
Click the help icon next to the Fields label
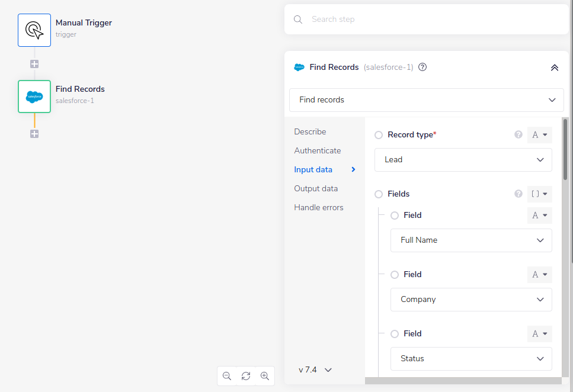coord(518,194)
